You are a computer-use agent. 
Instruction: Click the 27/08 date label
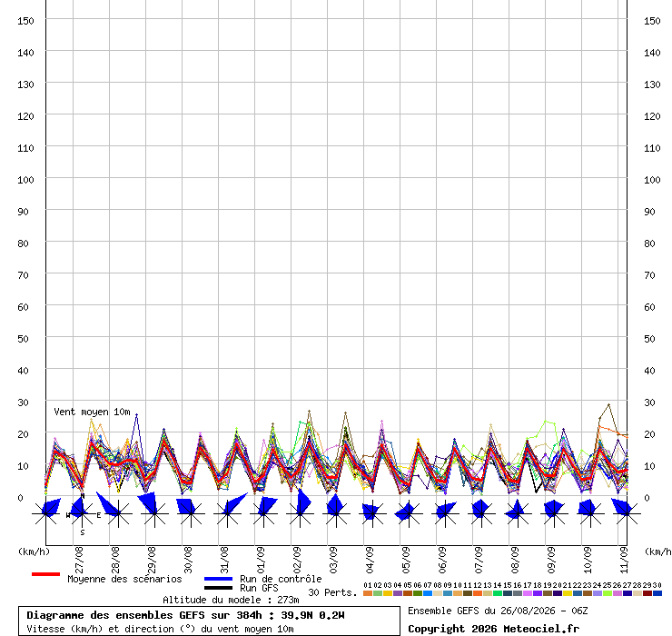(x=79, y=560)
